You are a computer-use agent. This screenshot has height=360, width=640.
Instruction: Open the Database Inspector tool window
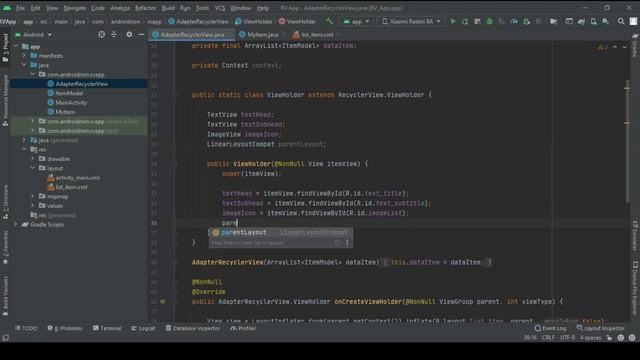pos(193,328)
